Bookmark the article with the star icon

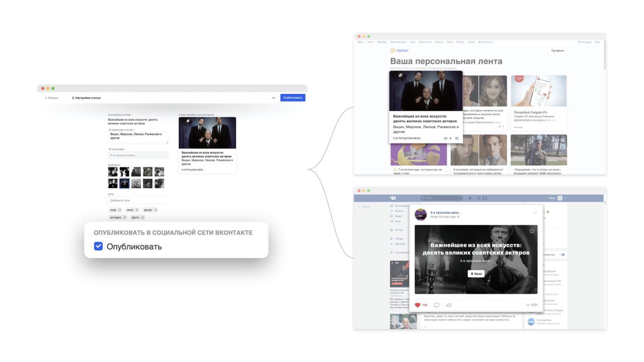point(531,231)
